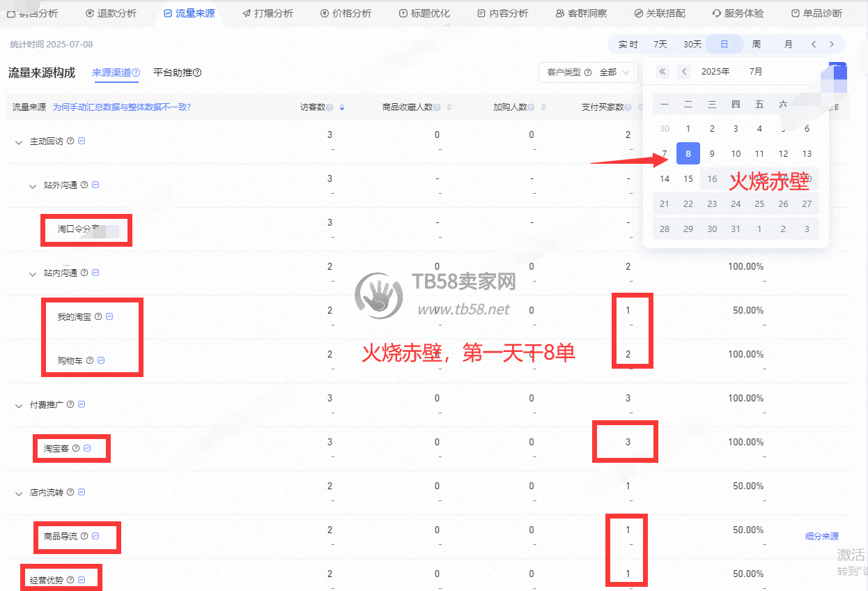Click trend chart icon beside 商品导流
Viewport: 868px width, 591px height.
[95, 536]
